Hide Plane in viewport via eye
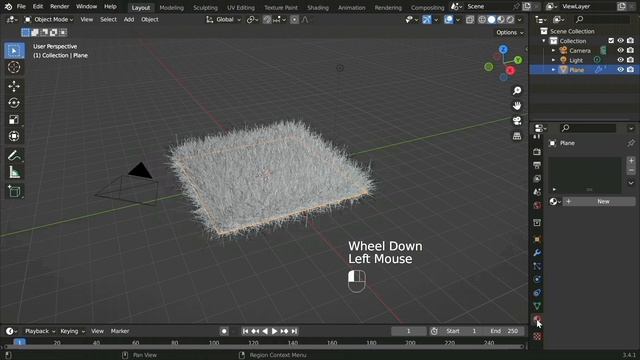The width and height of the screenshot is (640, 360). [620, 70]
